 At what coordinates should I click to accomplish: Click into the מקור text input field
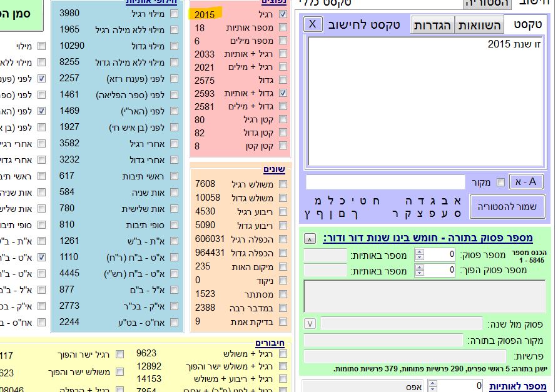tap(385, 183)
